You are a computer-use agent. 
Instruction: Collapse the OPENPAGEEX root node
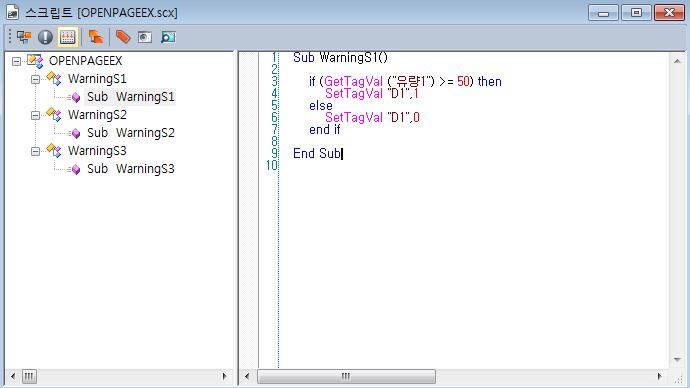(x=16, y=61)
